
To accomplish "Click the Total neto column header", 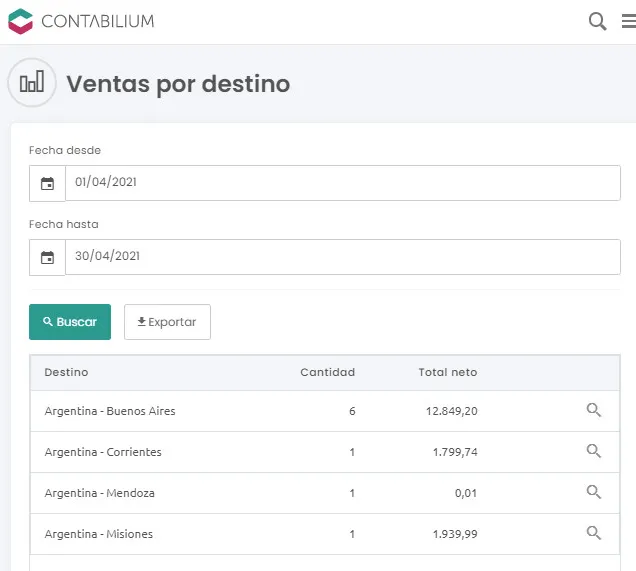I will [448, 372].
